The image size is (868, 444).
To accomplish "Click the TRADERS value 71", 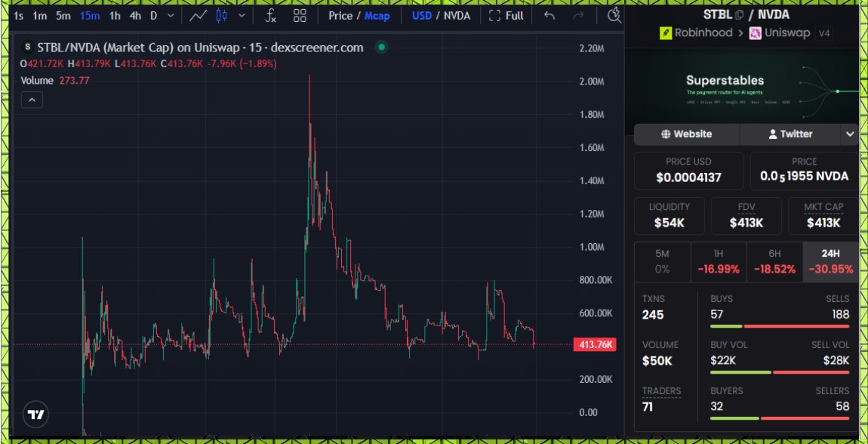I will click(647, 407).
